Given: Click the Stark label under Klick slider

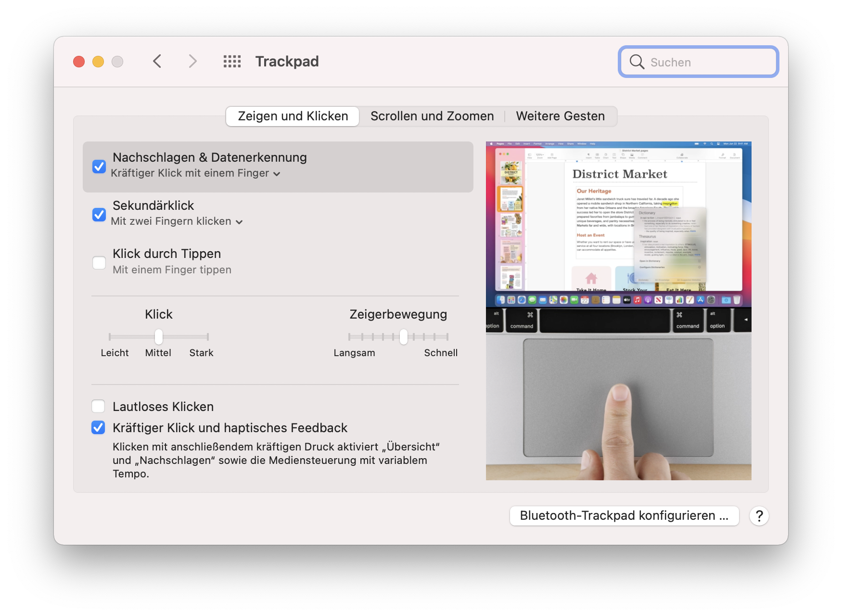Looking at the screenshot, I should click(201, 353).
